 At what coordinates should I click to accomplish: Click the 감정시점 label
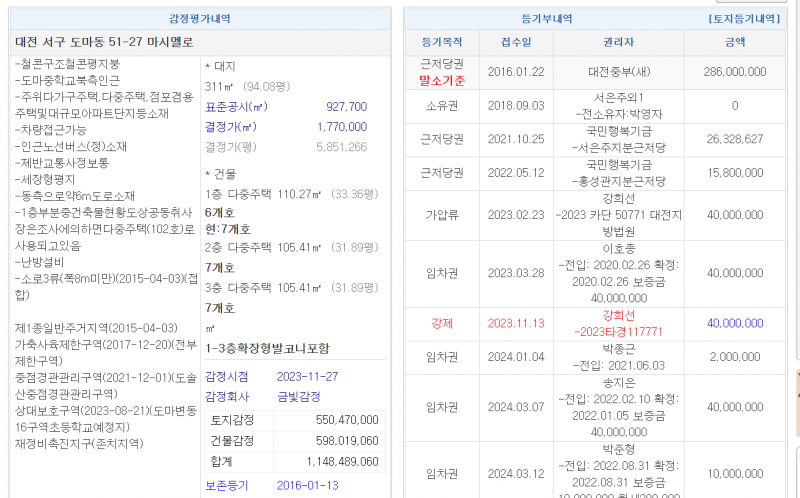[229, 376]
